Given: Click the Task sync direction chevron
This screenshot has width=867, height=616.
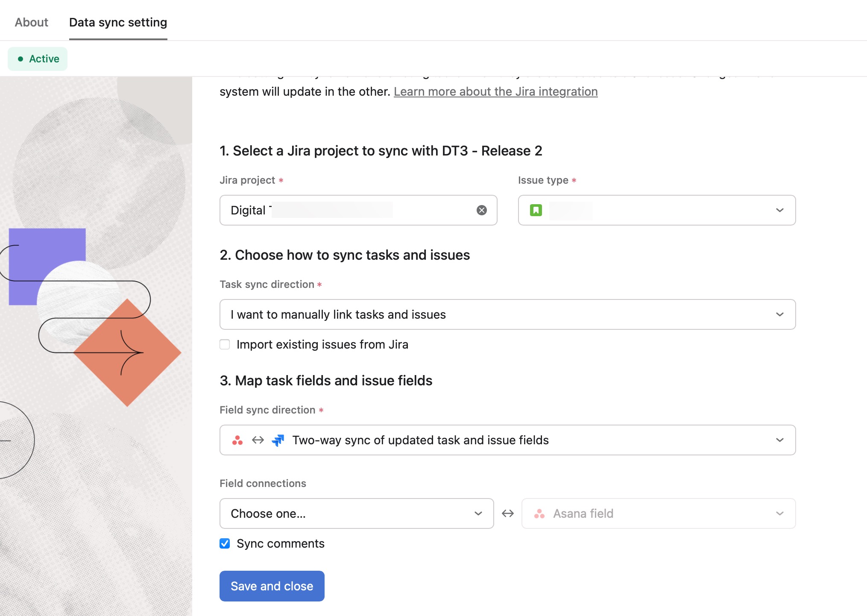Looking at the screenshot, I should coord(780,314).
